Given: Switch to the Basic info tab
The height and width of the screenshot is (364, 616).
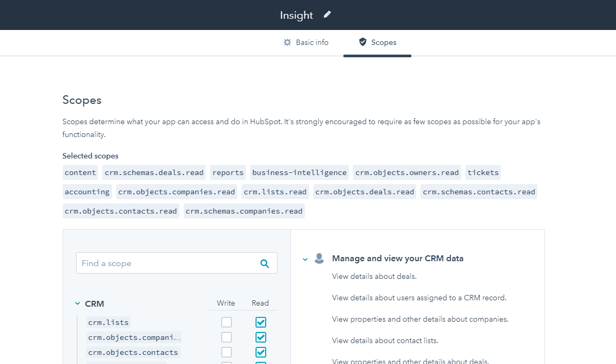Looking at the screenshot, I should coord(306,42).
